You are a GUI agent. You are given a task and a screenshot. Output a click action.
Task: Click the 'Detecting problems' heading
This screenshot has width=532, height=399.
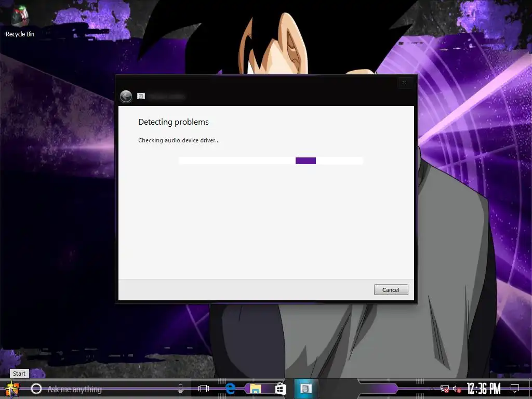pos(174,122)
